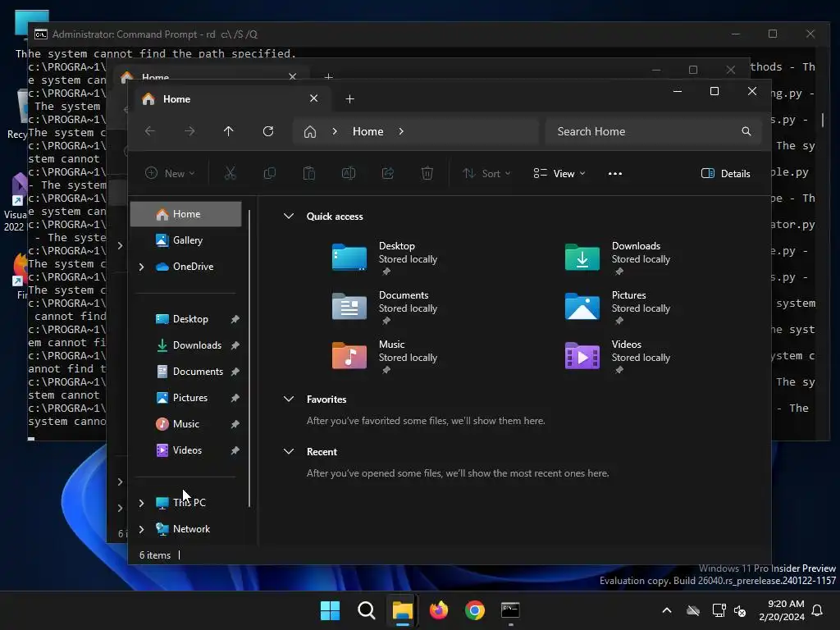
Task: Collapse the Favorites section
Action: pos(289,399)
